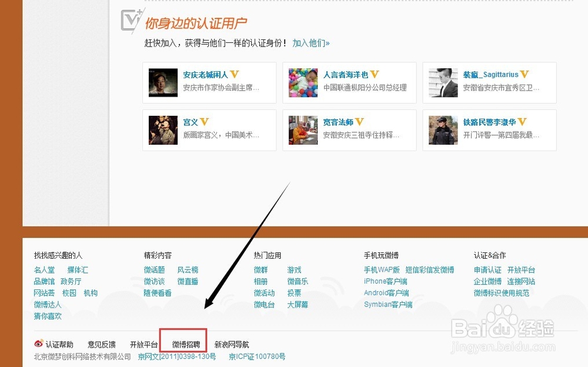Click V badge next to 人言者海洋也
Viewport: 588px width, 367px height.
[375, 74]
